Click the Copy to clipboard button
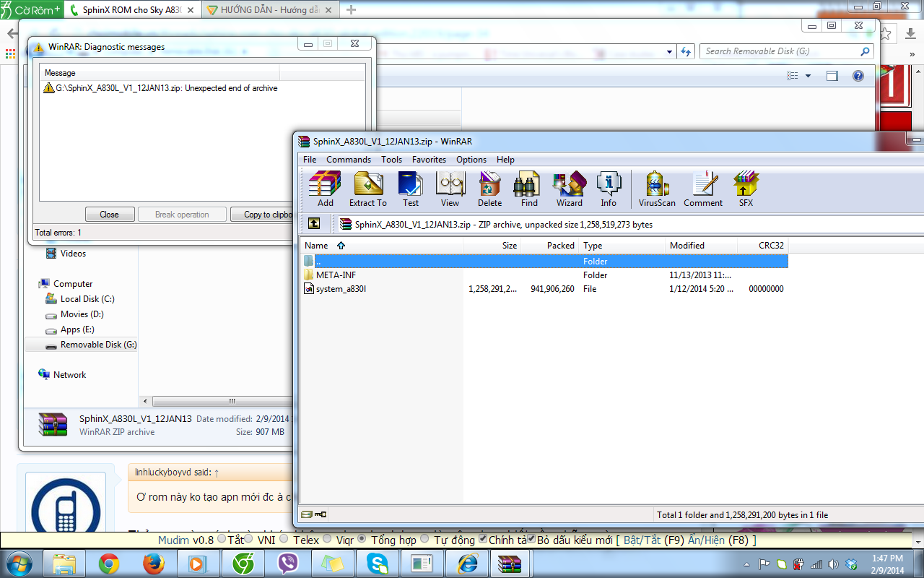This screenshot has height=578, width=924. [263, 215]
